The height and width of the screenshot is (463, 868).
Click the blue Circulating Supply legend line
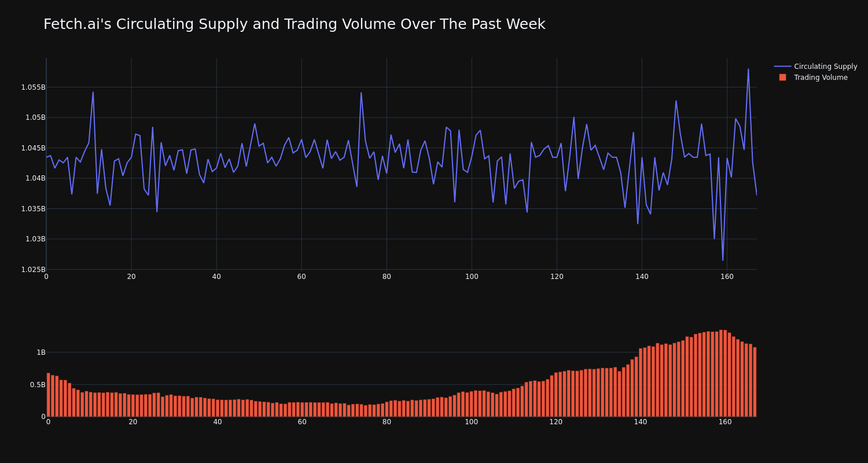pyautogui.click(x=782, y=67)
